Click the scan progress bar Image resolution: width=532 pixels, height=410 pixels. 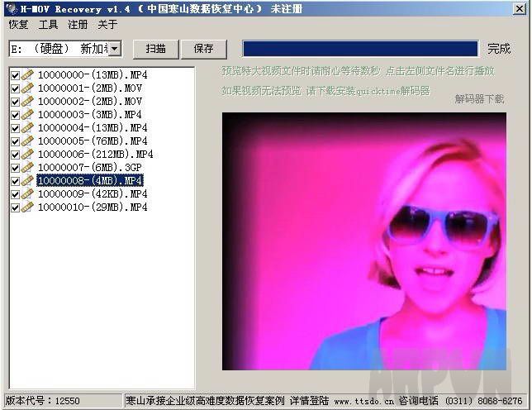[360, 49]
